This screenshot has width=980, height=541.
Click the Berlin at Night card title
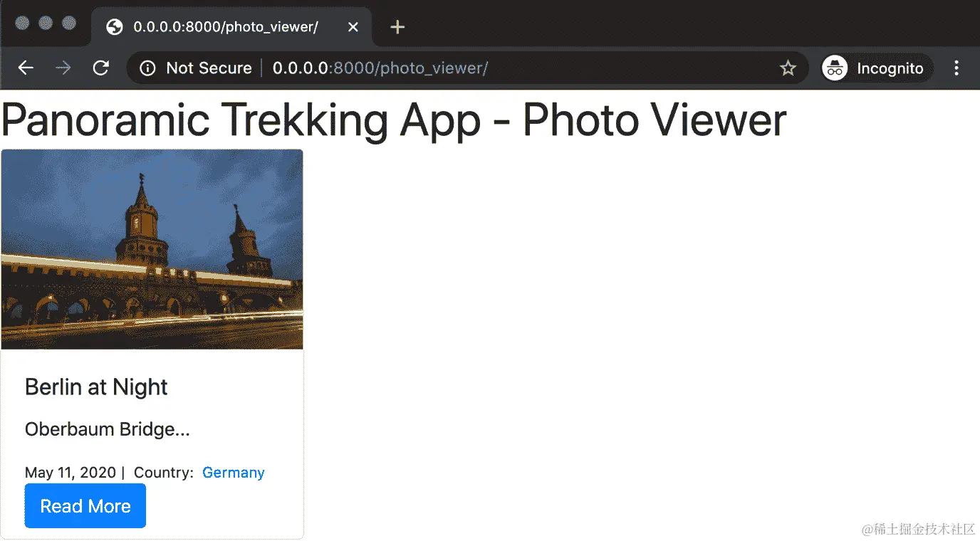pyautogui.click(x=96, y=387)
